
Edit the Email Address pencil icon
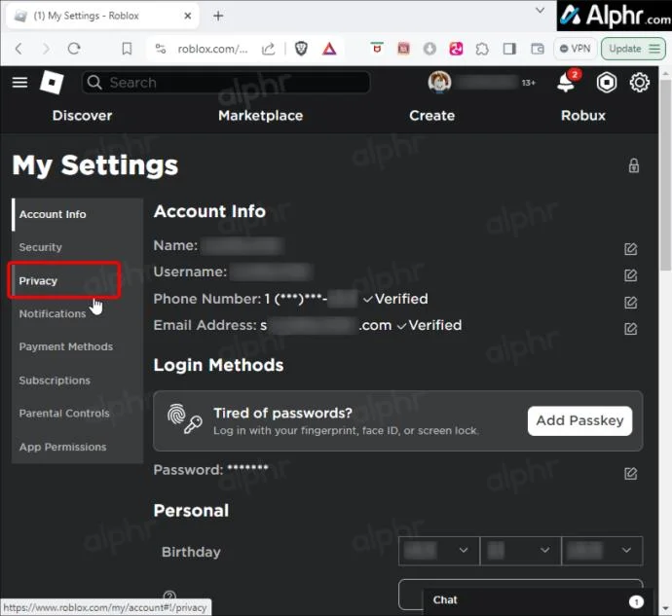630,329
